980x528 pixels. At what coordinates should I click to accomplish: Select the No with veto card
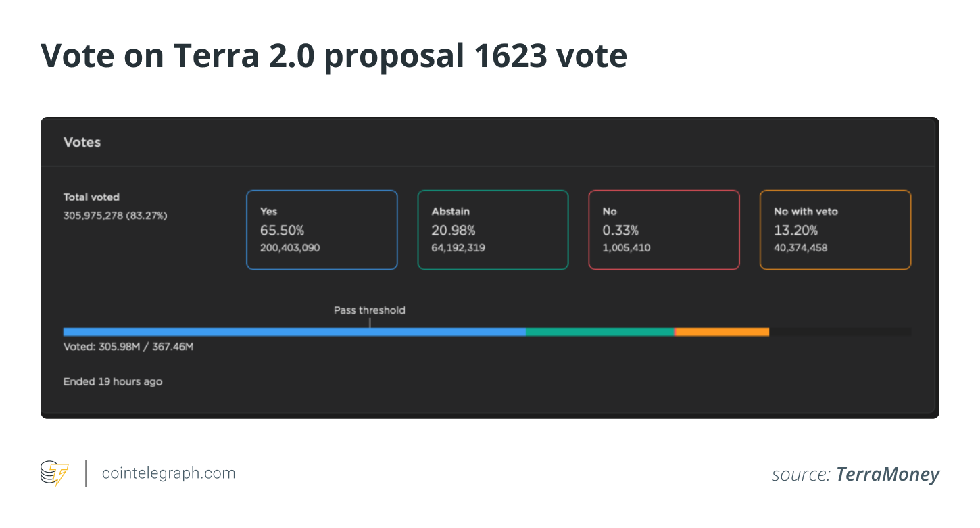point(835,230)
